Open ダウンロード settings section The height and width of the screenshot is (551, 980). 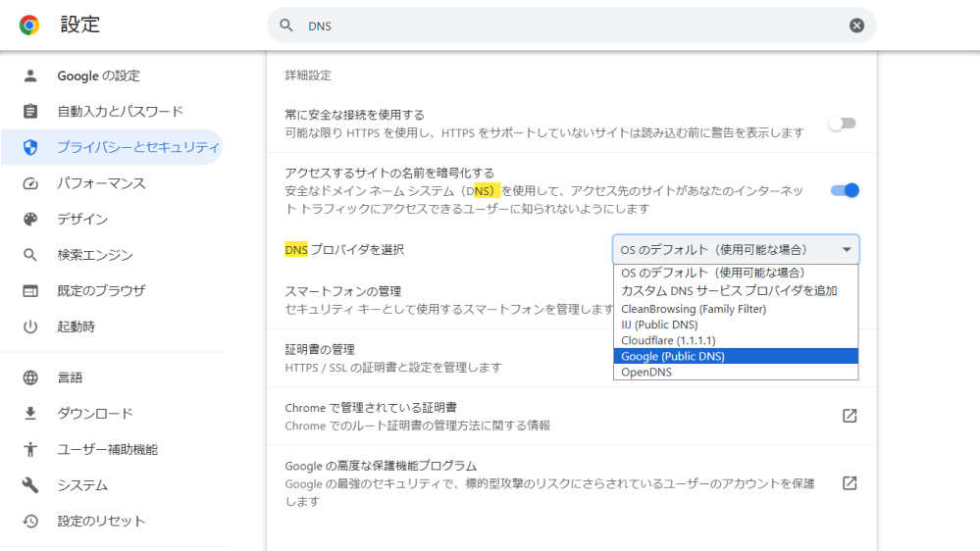pyautogui.click(x=95, y=414)
